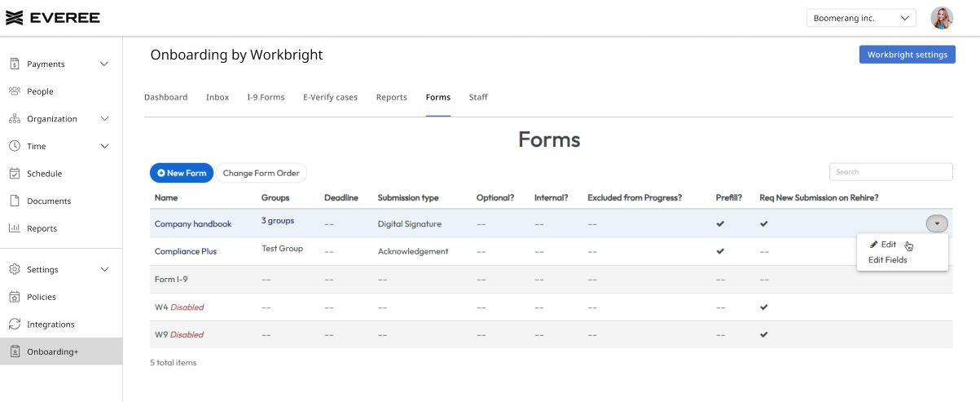The image size is (980, 402).
Task: Switch to the Dashboard tab
Action: (165, 97)
